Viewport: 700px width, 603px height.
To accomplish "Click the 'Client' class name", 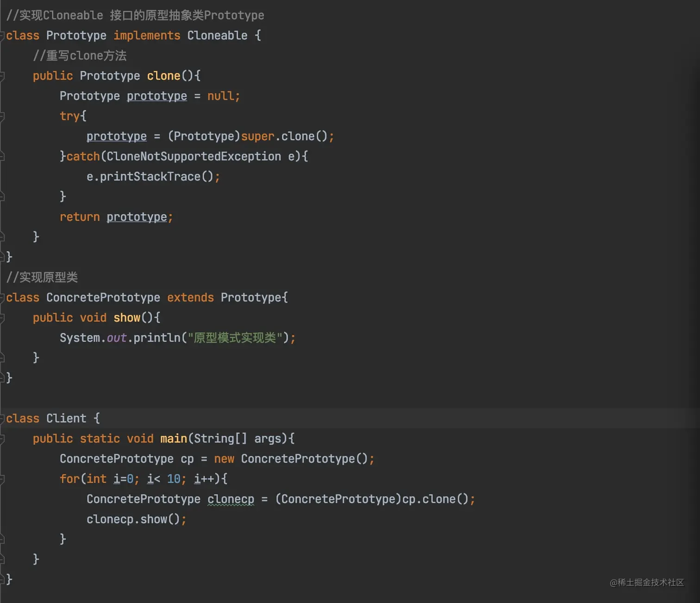I will point(66,419).
